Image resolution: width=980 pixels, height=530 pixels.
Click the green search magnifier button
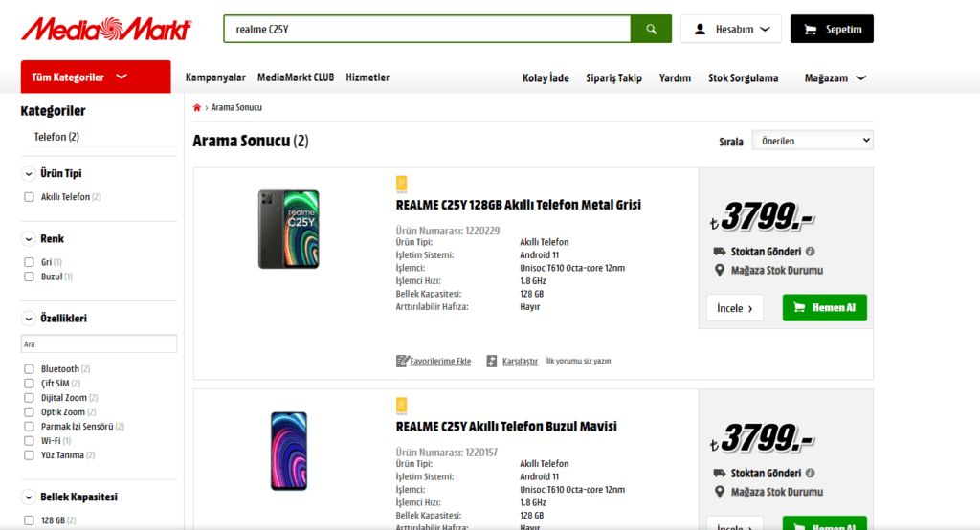pyautogui.click(x=651, y=29)
